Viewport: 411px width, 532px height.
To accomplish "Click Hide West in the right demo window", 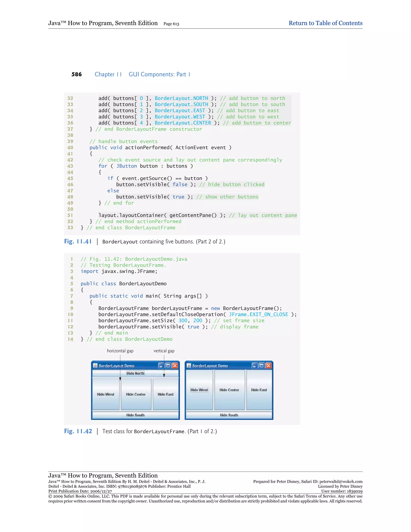I will [x=199, y=390].
